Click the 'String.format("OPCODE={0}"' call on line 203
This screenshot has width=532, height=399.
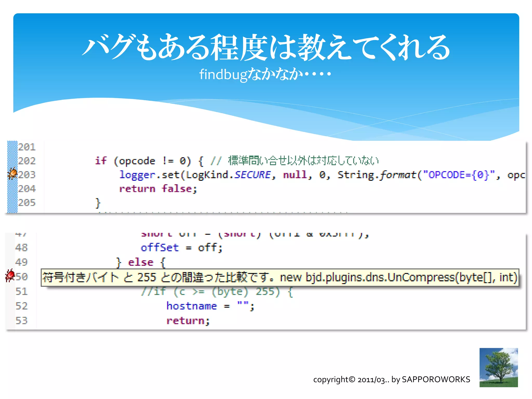tap(416, 175)
